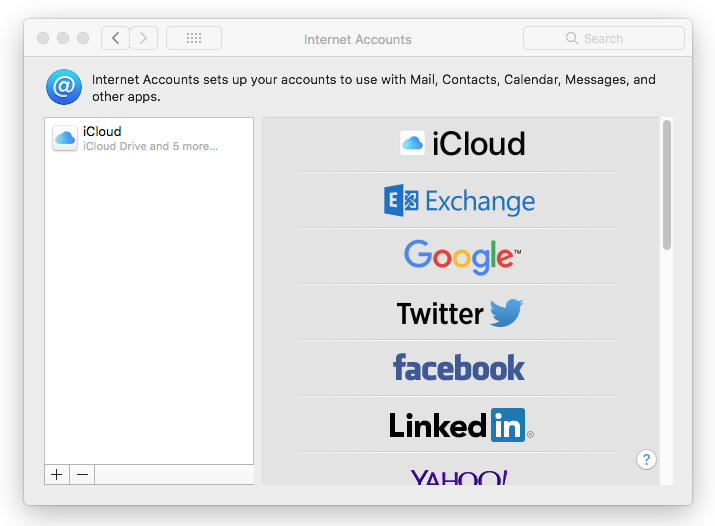Choose Twitter account type
Image resolution: width=715 pixels, height=526 pixels.
461,313
